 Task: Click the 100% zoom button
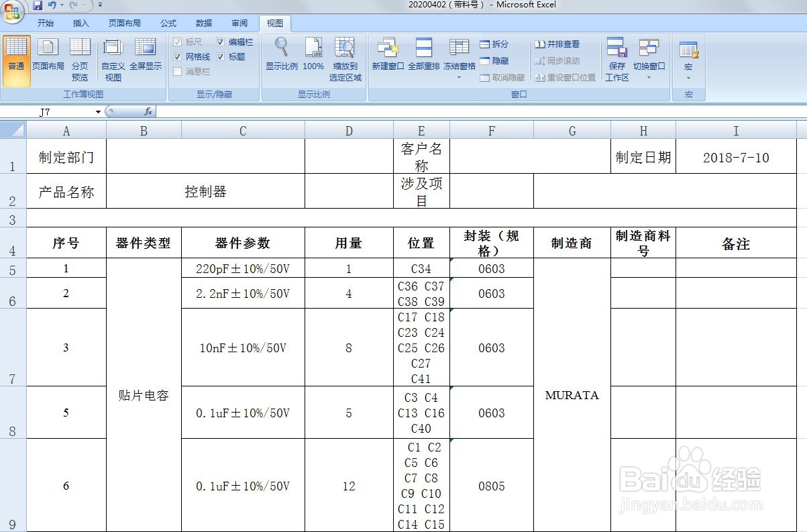(313, 57)
